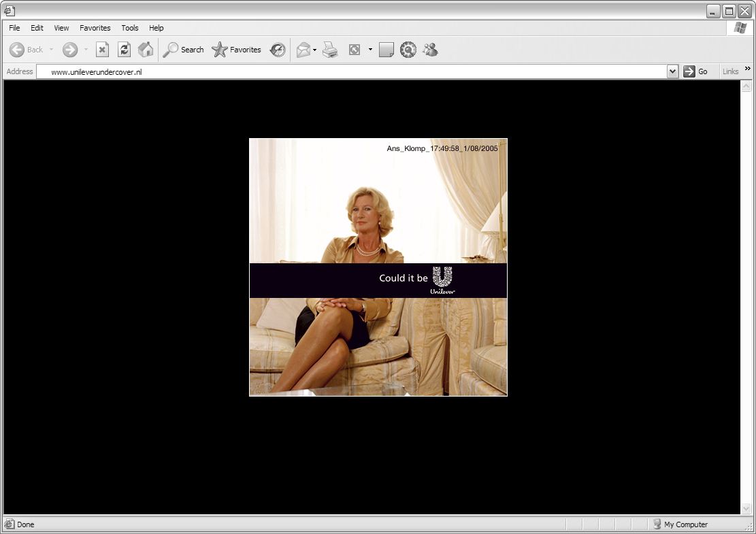Viewport: 756px width, 534px height.
Task: Click the "Could it be" banner text
Action: pyautogui.click(x=403, y=278)
